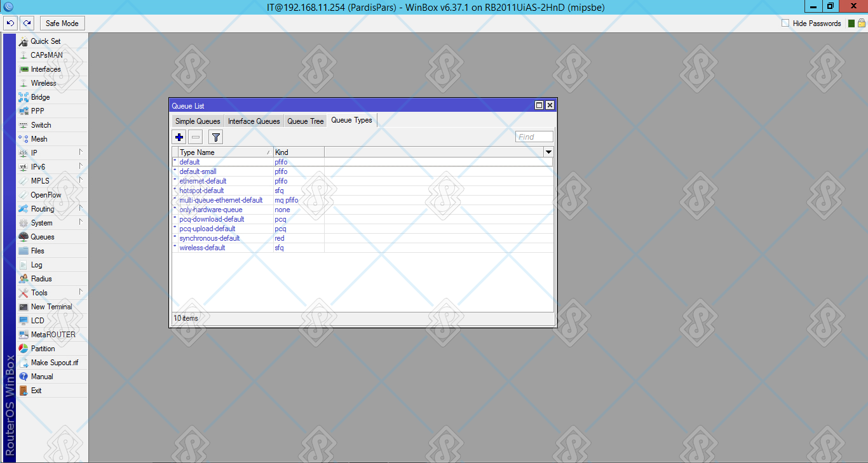Select the only-hardware-queue row
868x463 pixels.
click(362, 210)
